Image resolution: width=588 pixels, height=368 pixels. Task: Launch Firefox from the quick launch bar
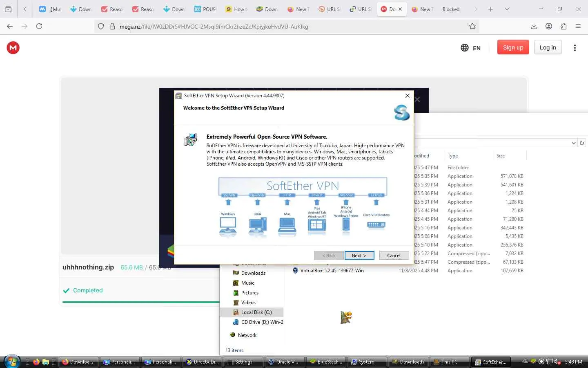click(36, 362)
